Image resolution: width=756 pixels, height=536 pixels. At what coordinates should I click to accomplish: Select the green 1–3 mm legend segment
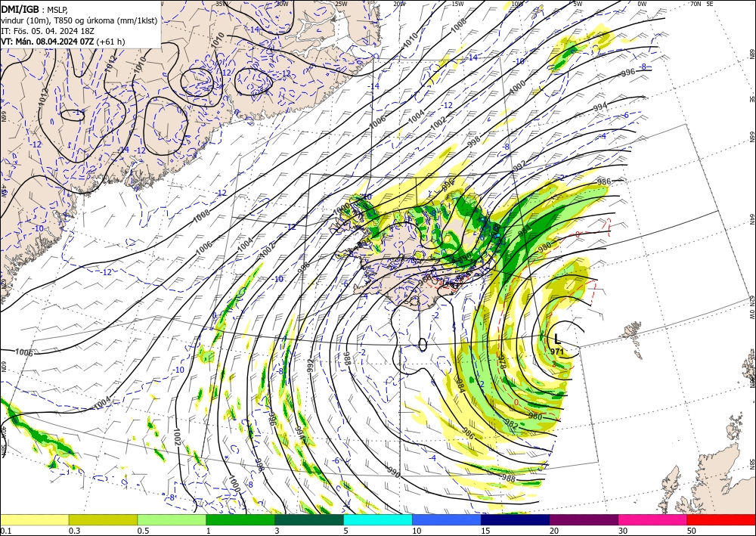pos(240,519)
